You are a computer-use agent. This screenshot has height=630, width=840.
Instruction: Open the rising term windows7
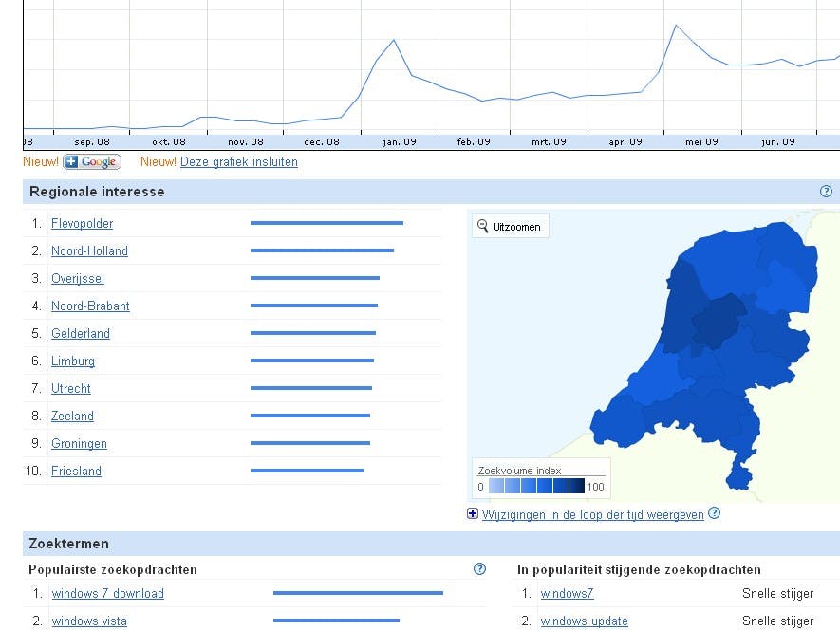(x=567, y=594)
